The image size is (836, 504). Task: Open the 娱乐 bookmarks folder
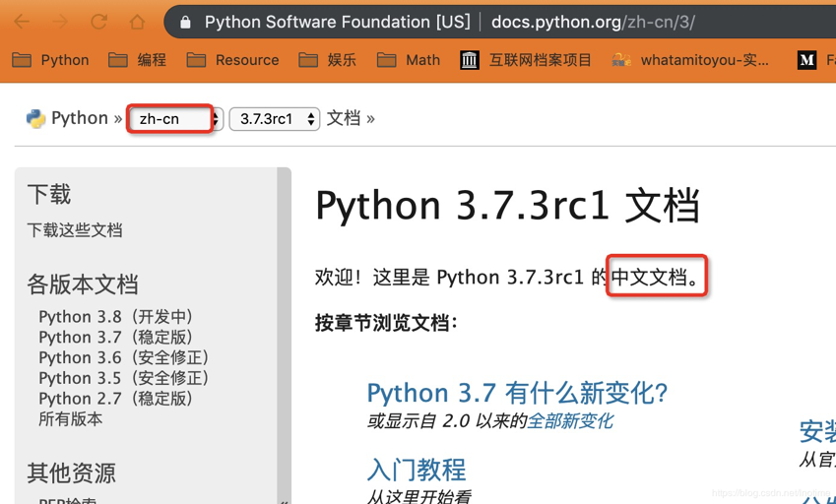[x=327, y=60]
